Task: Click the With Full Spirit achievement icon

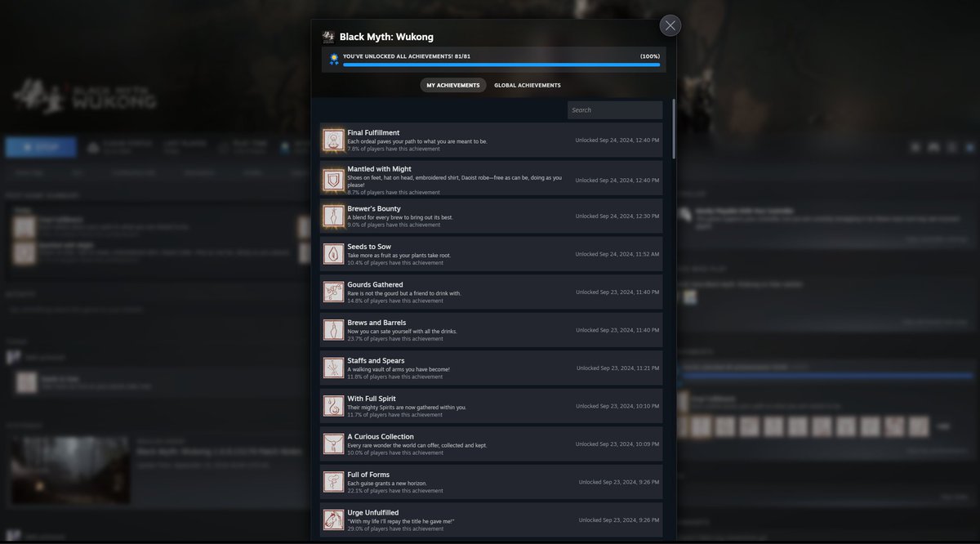Action: click(x=333, y=407)
